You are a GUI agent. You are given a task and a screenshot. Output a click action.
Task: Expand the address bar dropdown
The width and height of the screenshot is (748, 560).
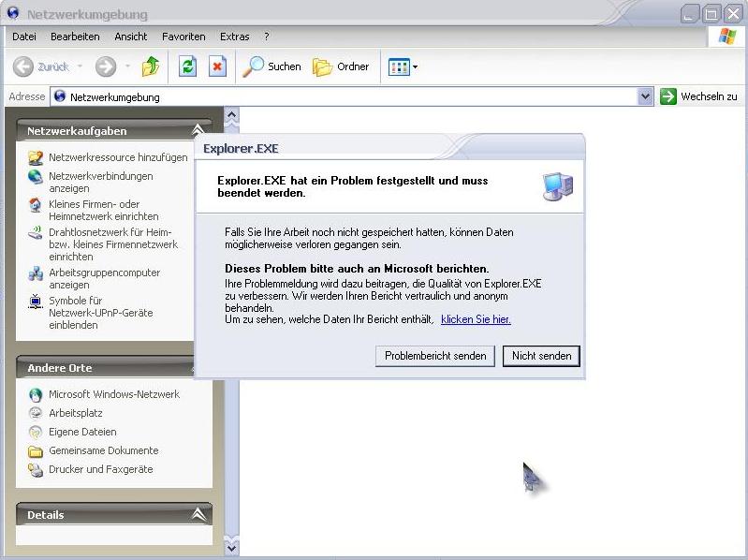tap(645, 96)
